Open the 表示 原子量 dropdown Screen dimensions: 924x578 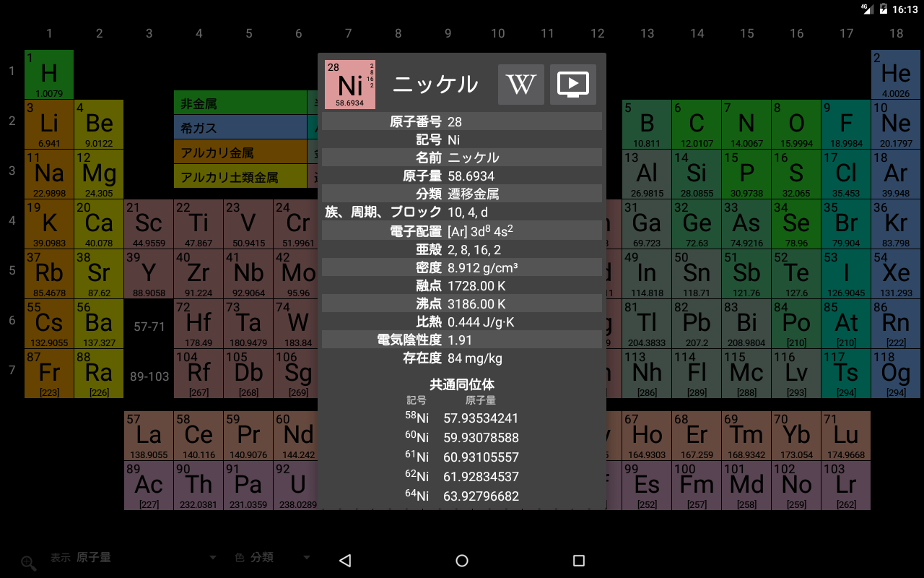134,558
